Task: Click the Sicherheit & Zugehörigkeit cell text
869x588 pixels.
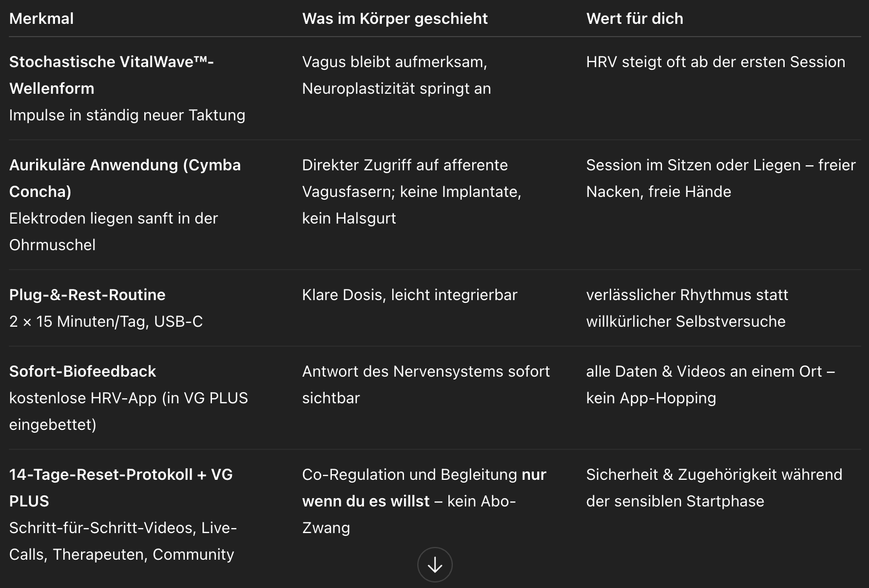Action: pyautogui.click(x=714, y=488)
